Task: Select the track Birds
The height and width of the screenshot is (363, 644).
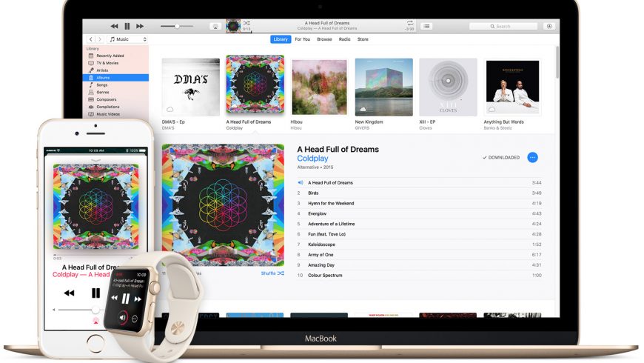Action: pyautogui.click(x=419, y=193)
